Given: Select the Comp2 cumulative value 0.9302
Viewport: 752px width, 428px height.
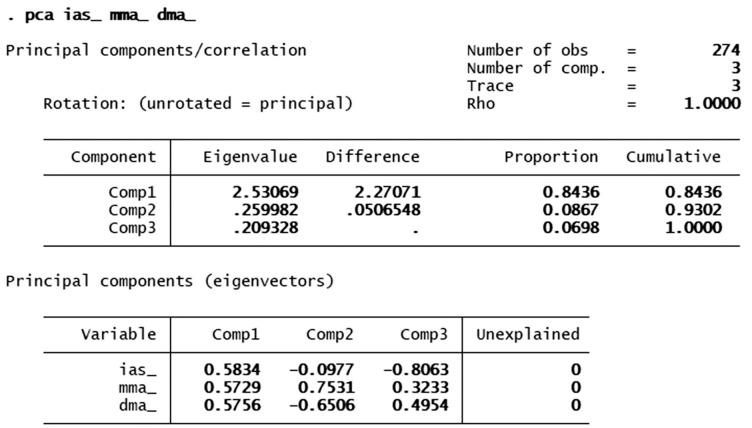Looking at the screenshot, I should (693, 209).
